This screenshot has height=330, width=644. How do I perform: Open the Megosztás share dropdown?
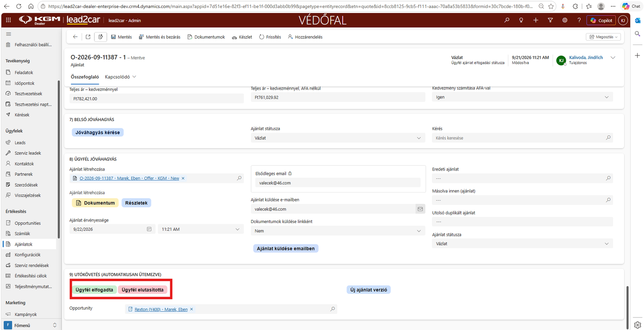click(603, 37)
